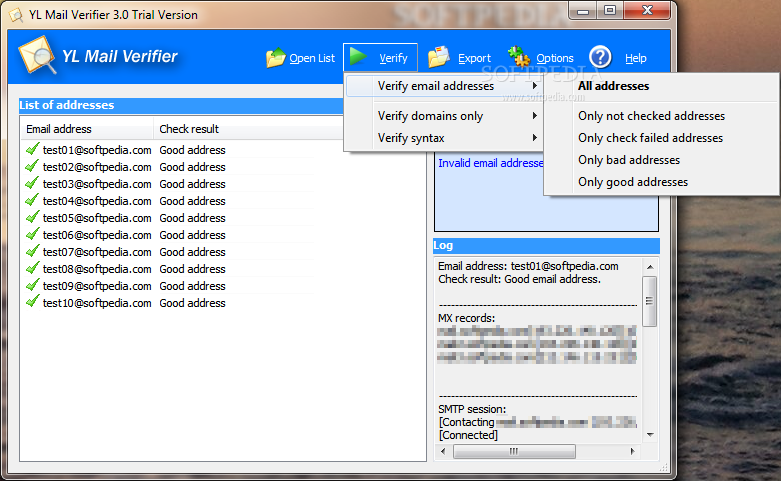781x481 pixels.
Task: Click green checkmark next to test07@softpedia.com
Action: click(32, 251)
